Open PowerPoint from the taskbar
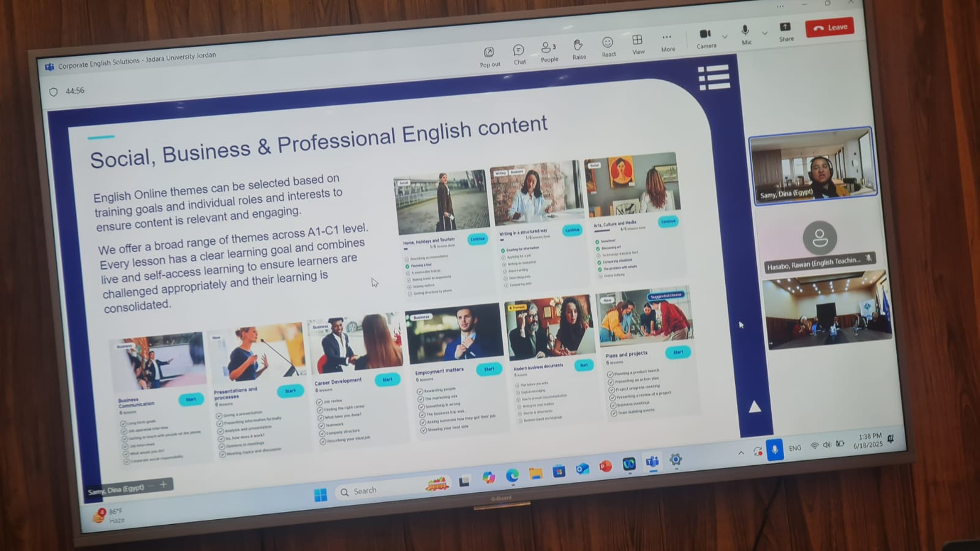Image resolution: width=980 pixels, height=551 pixels. (605, 467)
